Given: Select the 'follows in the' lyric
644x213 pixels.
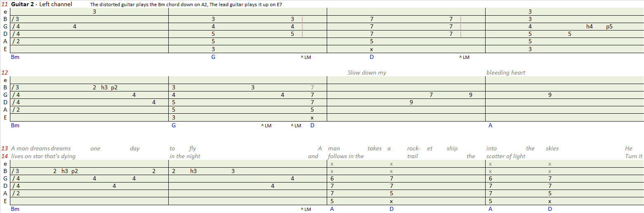Looking at the screenshot, I should click(346, 156).
